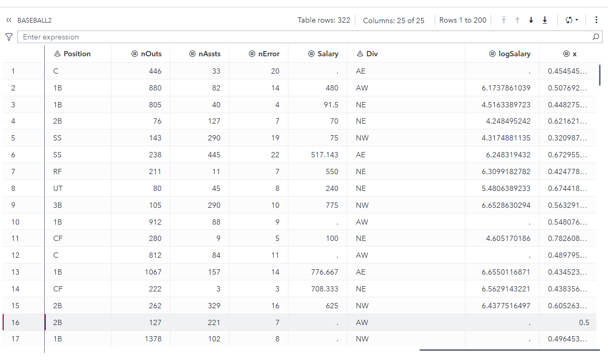609x364 pixels.
Task: Click the horizontal scrollbar at bottom
Action: click(509, 350)
